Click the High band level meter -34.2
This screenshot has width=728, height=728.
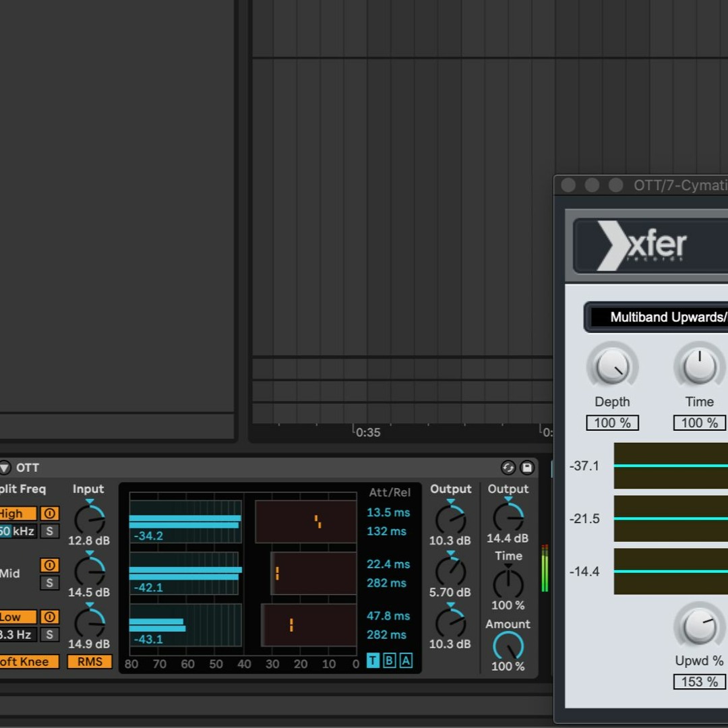186,521
